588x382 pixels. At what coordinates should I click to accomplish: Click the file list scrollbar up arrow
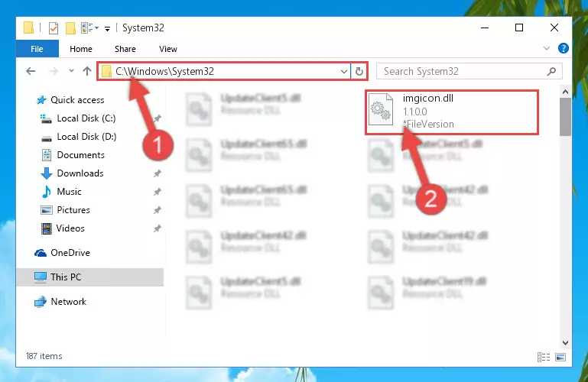[566, 92]
